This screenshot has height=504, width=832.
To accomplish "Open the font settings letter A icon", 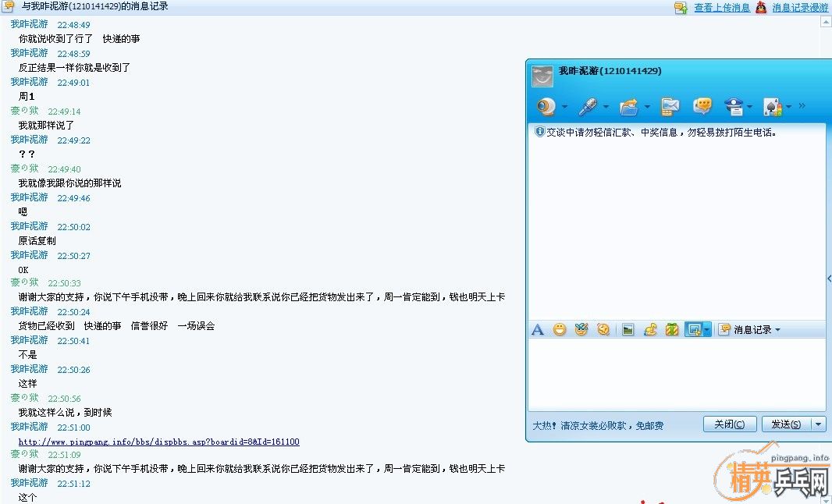I will point(538,330).
